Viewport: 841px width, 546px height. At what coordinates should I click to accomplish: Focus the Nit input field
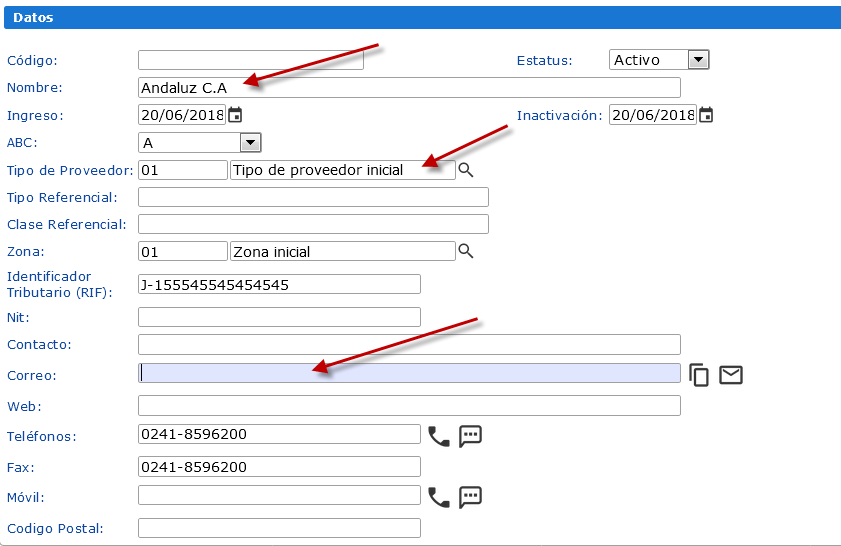tap(279, 317)
